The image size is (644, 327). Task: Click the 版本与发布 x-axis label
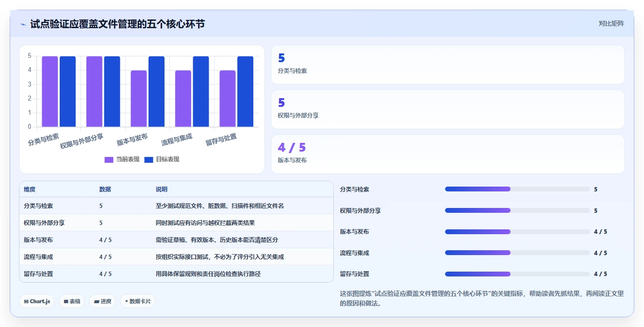click(132, 140)
